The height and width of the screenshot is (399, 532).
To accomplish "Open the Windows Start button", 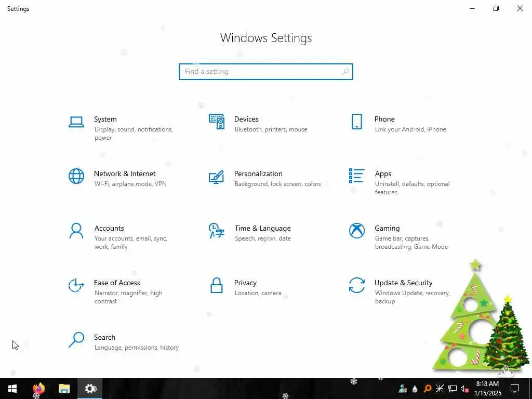I will coord(12,389).
